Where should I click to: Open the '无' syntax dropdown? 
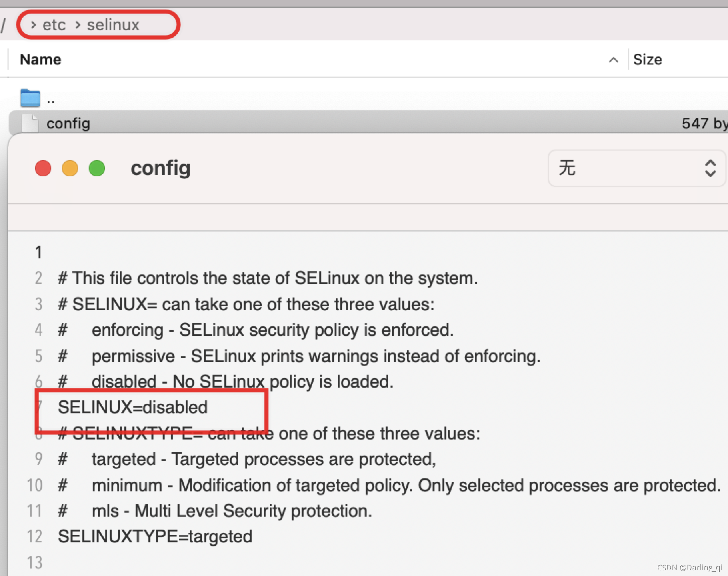pos(637,168)
